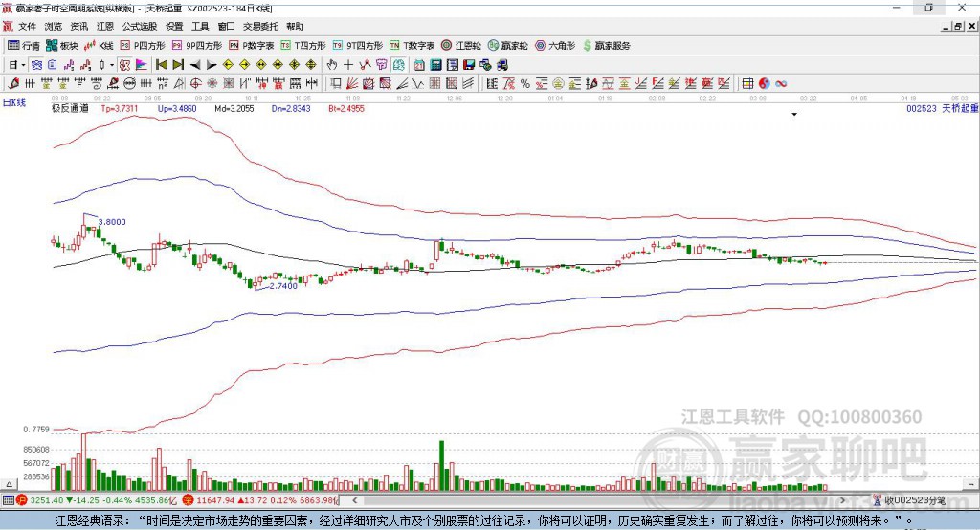This screenshot has width=980, height=530.
Task: Expand the 日 period dropdown
Action: [x=23, y=65]
